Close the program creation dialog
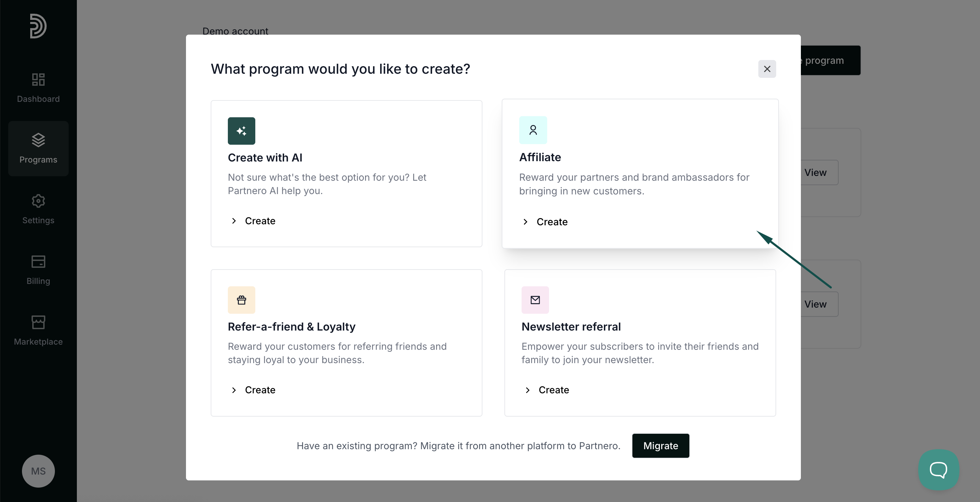Screen dimensions: 980x502 [x=767, y=69]
